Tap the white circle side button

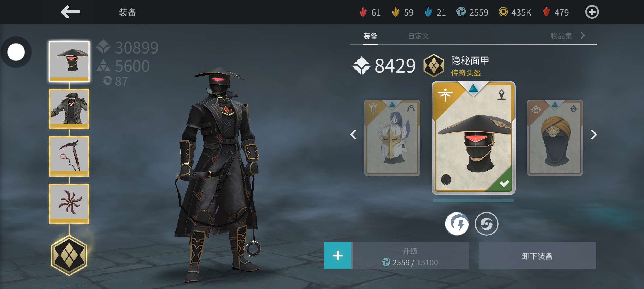point(16,52)
